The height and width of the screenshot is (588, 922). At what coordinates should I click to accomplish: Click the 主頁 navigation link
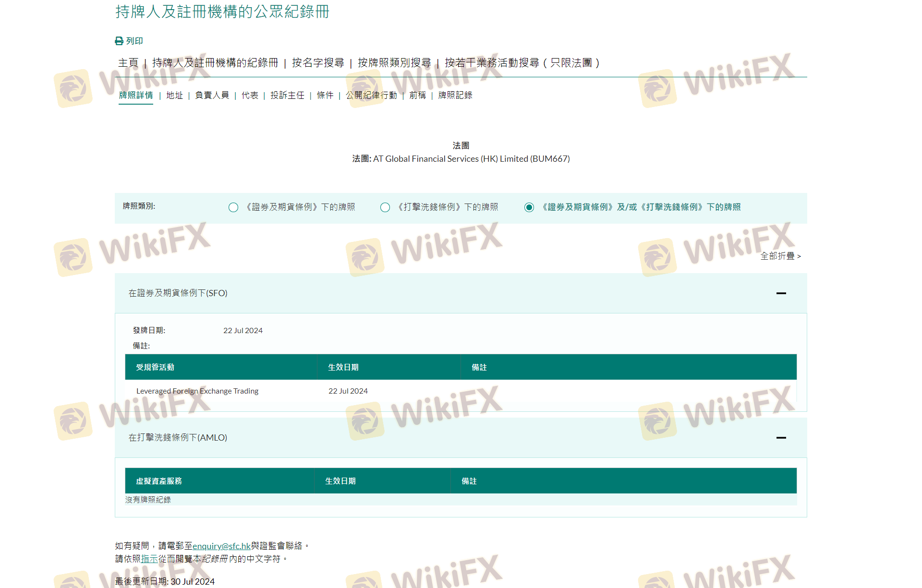coord(128,63)
